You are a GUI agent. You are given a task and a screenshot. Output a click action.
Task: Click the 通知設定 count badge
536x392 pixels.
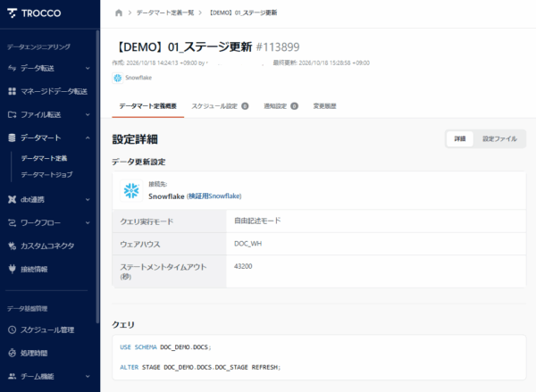(x=294, y=106)
